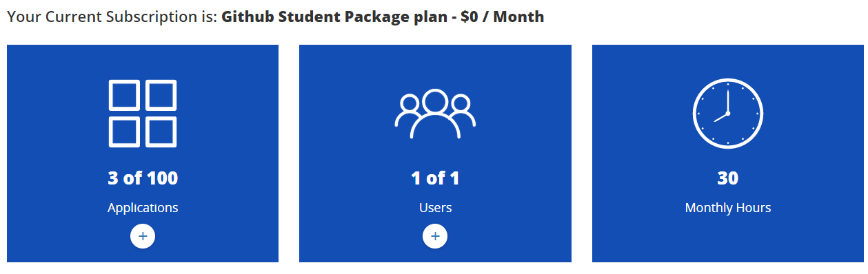This screenshot has width=868, height=274.
Task: Click "Your Current Subscription is" heading text
Action: [112, 17]
